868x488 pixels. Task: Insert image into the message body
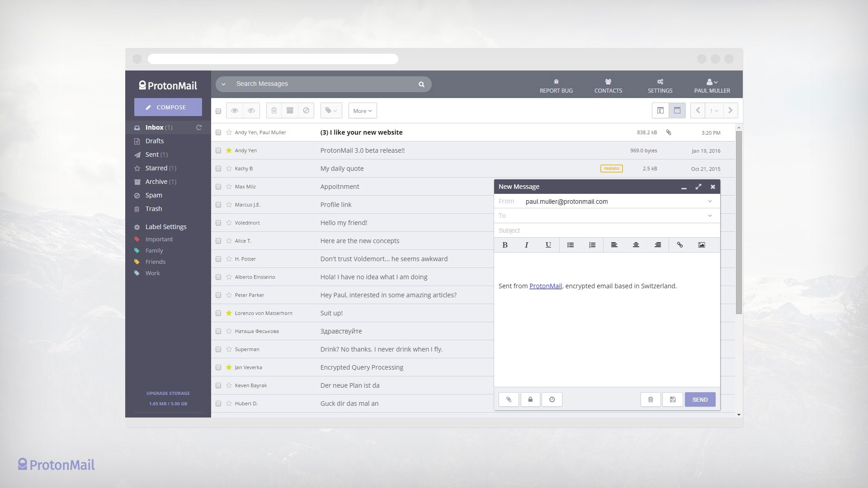pos(701,245)
